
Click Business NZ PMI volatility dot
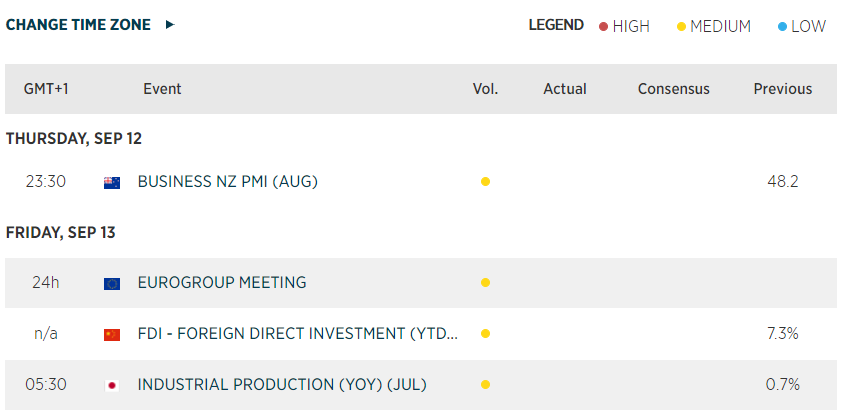pyautogui.click(x=485, y=182)
